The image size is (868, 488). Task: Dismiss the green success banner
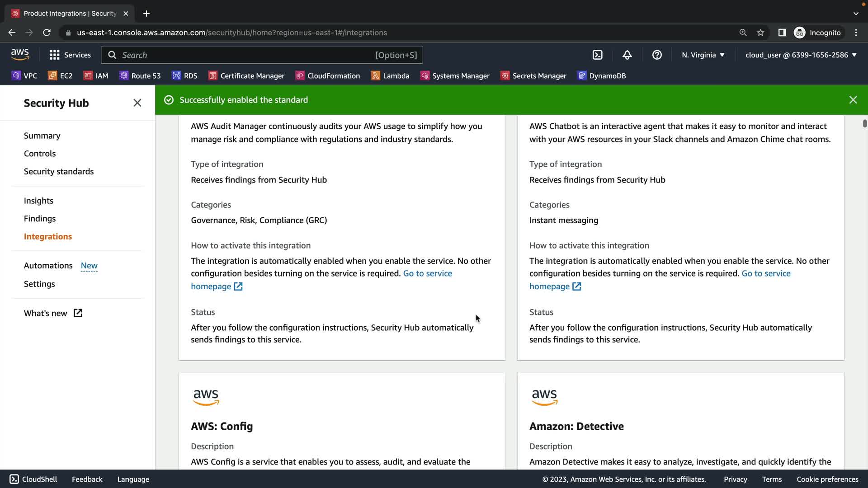coord(853,100)
